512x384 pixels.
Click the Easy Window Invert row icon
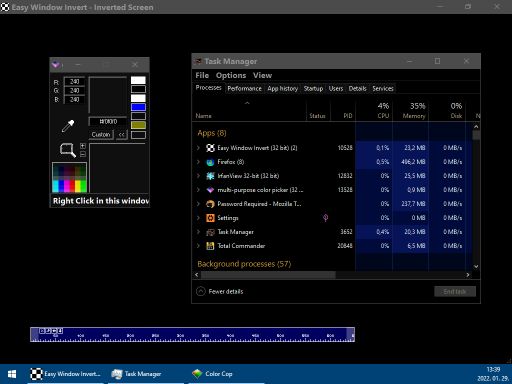click(x=210, y=148)
